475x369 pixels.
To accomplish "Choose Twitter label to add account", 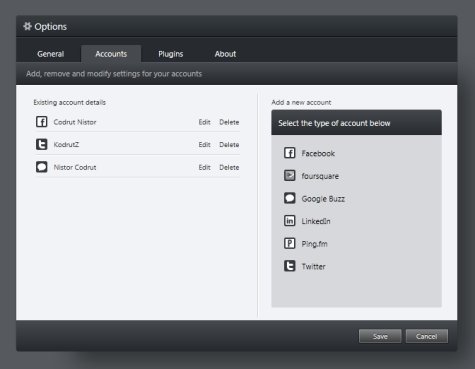I will [x=313, y=266].
